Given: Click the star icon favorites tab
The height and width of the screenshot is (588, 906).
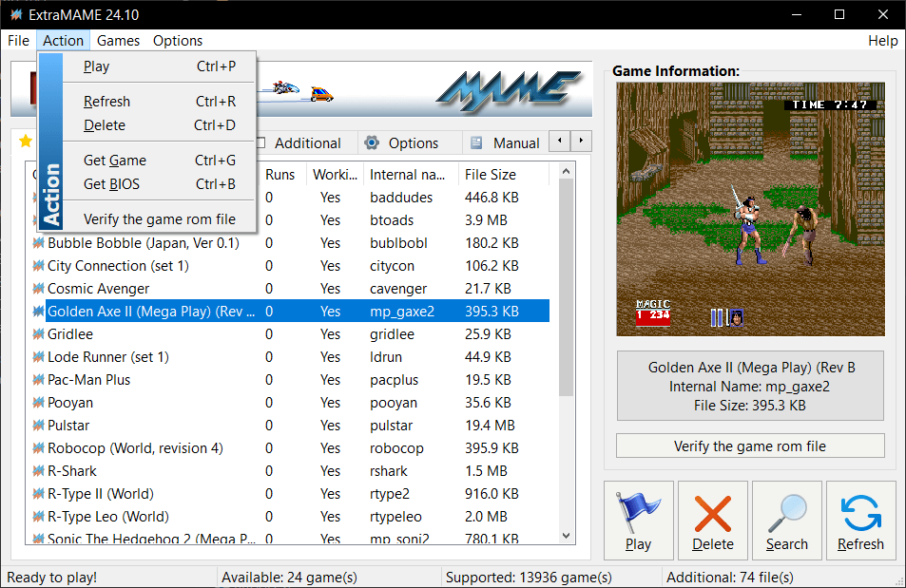Looking at the screenshot, I should (x=26, y=142).
